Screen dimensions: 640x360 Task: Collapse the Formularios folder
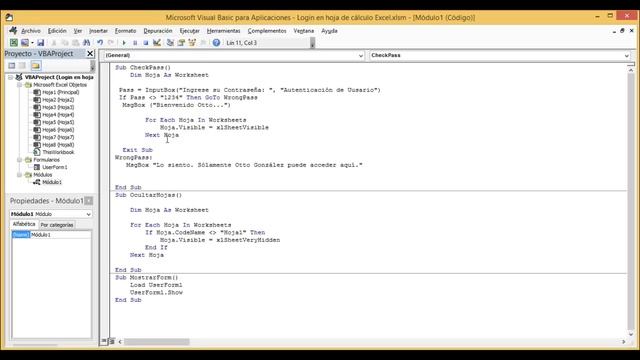pos(19,160)
